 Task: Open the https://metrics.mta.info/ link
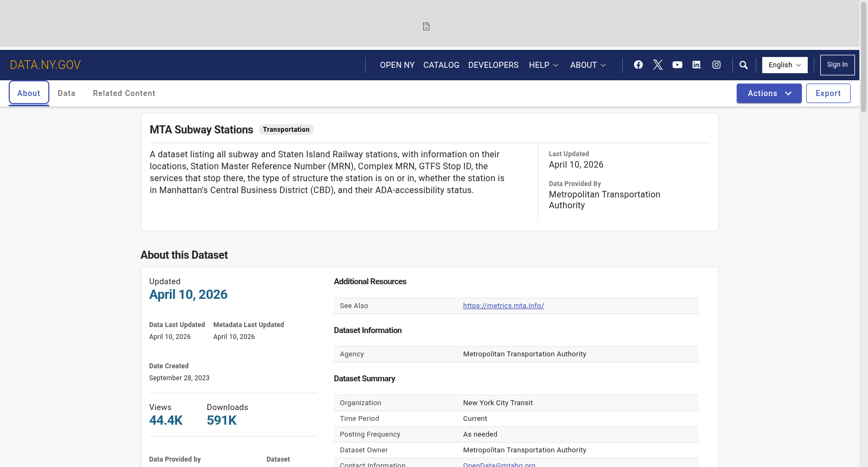click(x=503, y=306)
